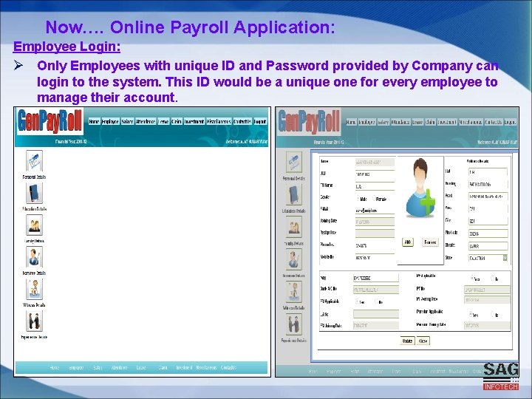The width and height of the screenshot is (532, 399).
Task: Click the DOB input field
Action: pos(375,174)
